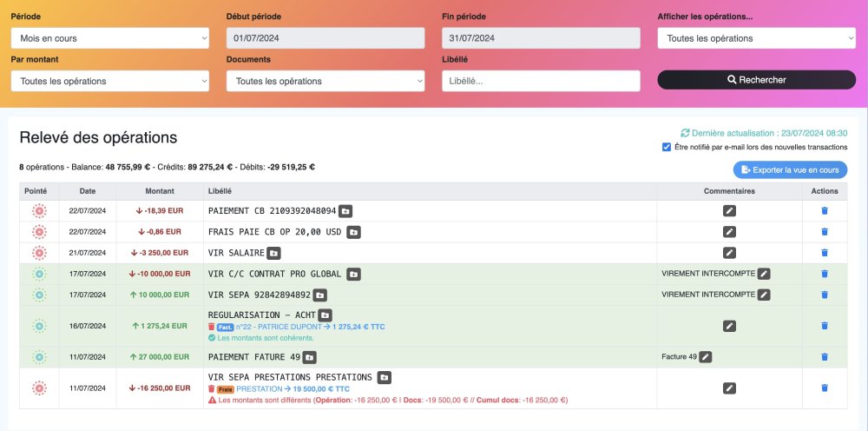The height and width of the screenshot is (431, 868).
Task: Click folder icon beside VIR SALAIRE label
Action: click(273, 253)
